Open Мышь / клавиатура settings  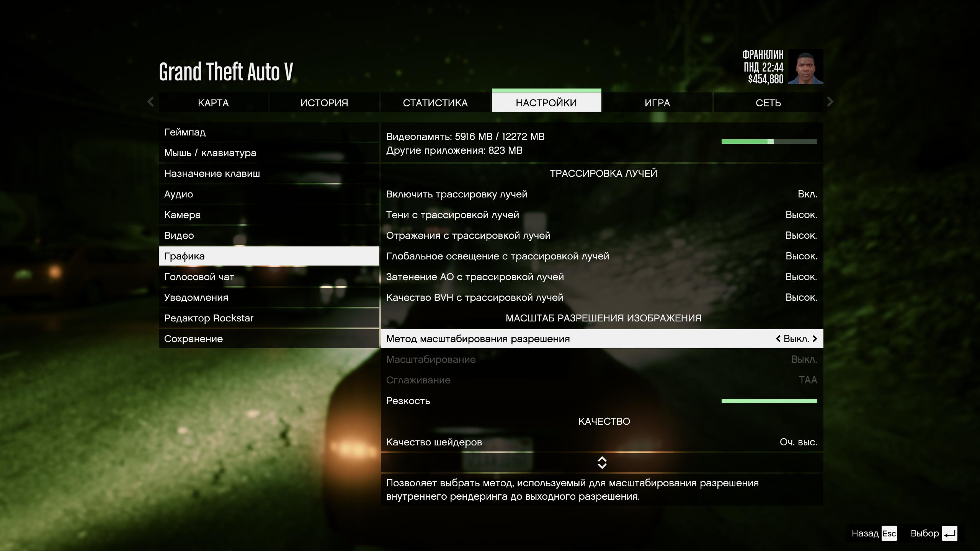tap(269, 153)
